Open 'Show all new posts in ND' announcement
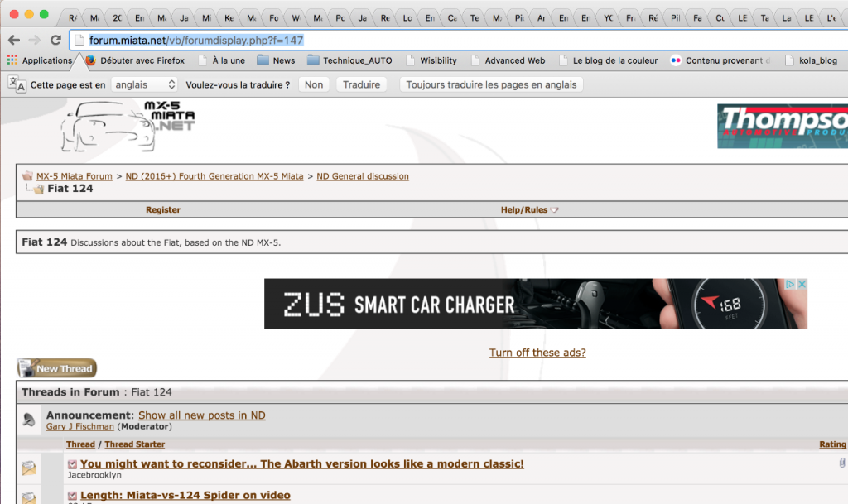Viewport: 848px width, 504px height. 202,415
